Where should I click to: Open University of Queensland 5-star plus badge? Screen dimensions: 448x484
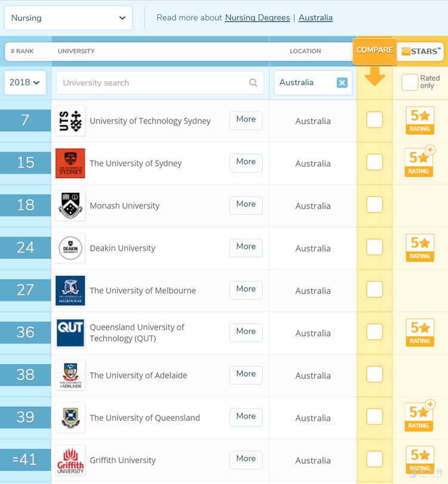point(419,417)
